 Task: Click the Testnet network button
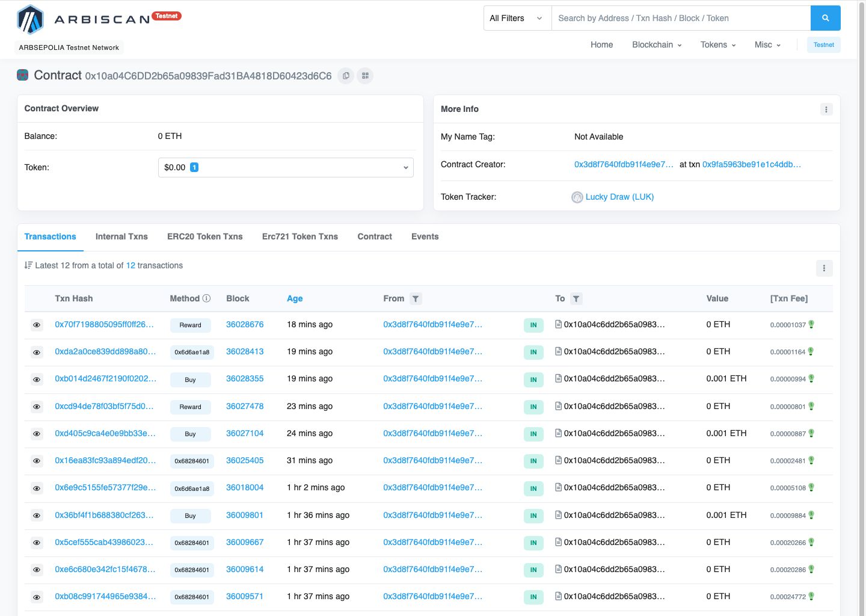point(823,45)
